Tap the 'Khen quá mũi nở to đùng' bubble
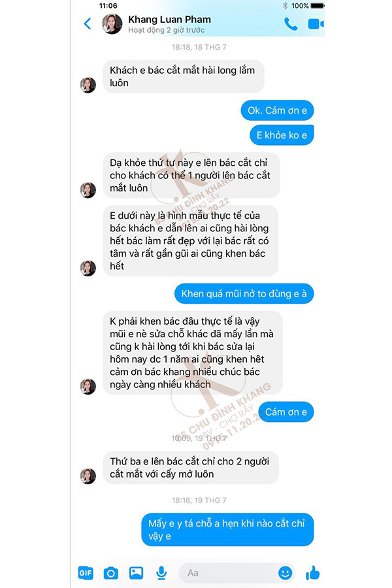 click(x=244, y=293)
